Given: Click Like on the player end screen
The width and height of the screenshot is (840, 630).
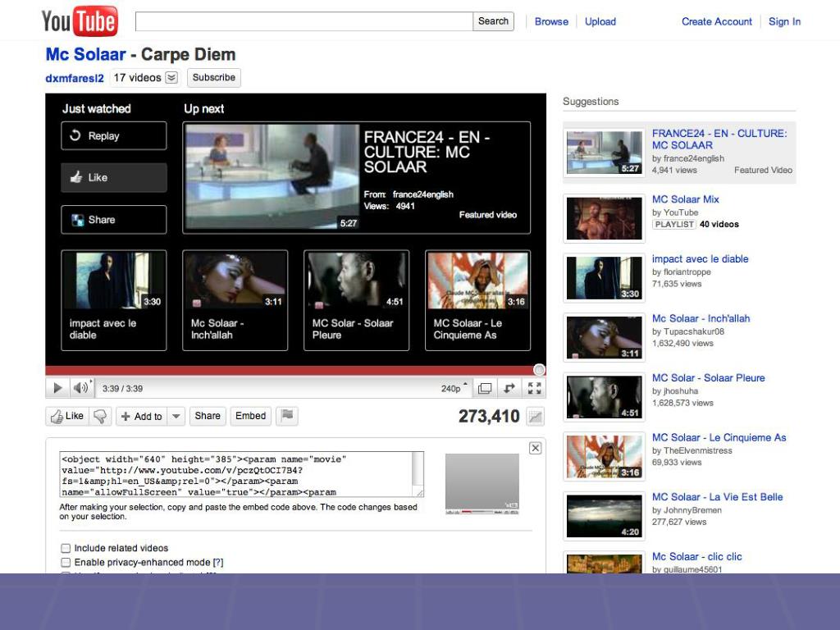Looking at the screenshot, I should point(113,177).
